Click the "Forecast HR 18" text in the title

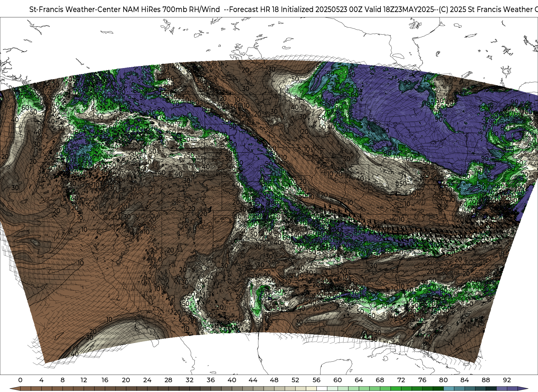[254, 10]
